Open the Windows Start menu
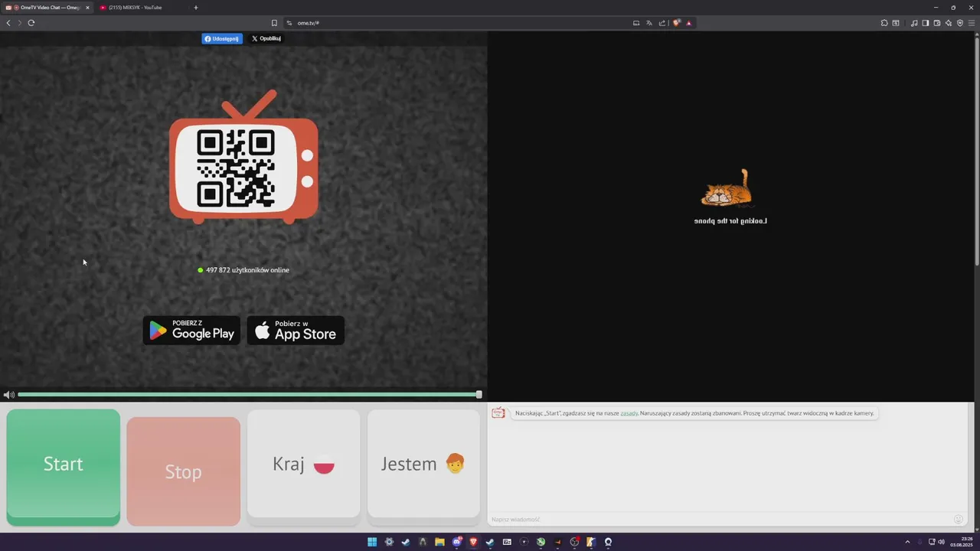This screenshot has width=980, height=551. click(x=372, y=542)
